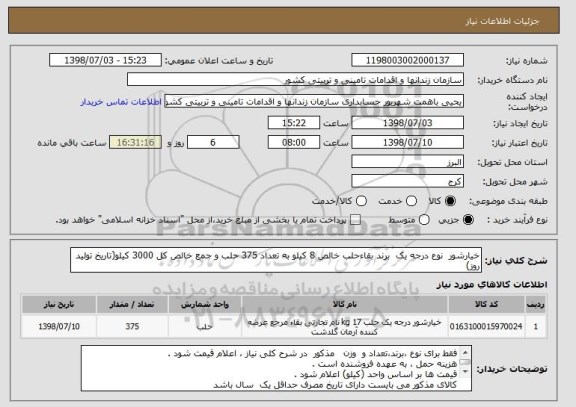
Task: Click the unit cell حلب
Action: pos(205,327)
